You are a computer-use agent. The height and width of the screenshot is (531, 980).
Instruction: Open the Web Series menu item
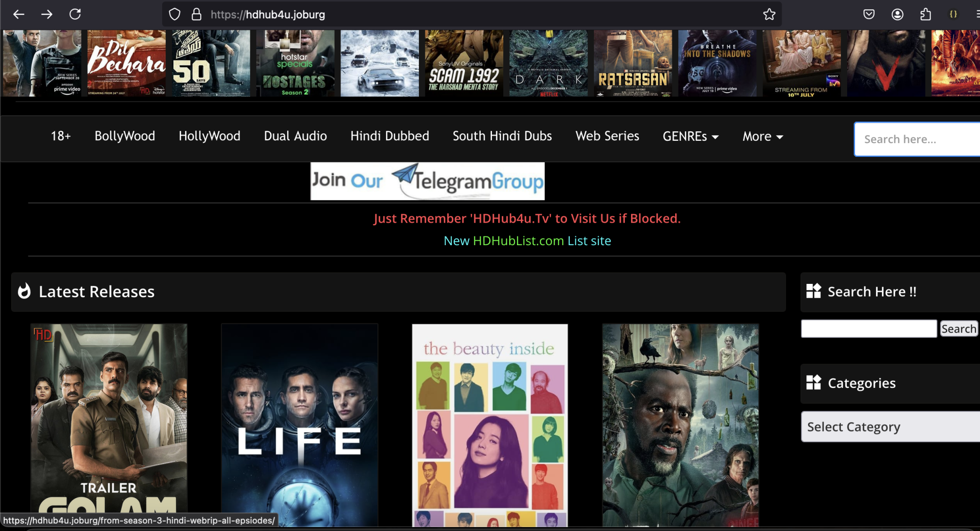click(x=607, y=136)
